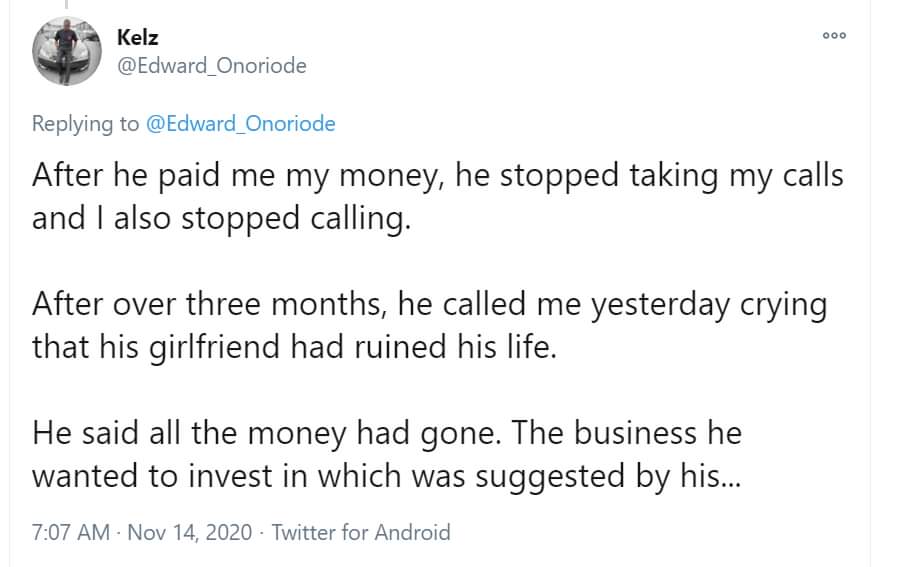Viewport: 904px width, 567px height.
Task: Open the three-dot more options menu
Action: click(834, 35)
